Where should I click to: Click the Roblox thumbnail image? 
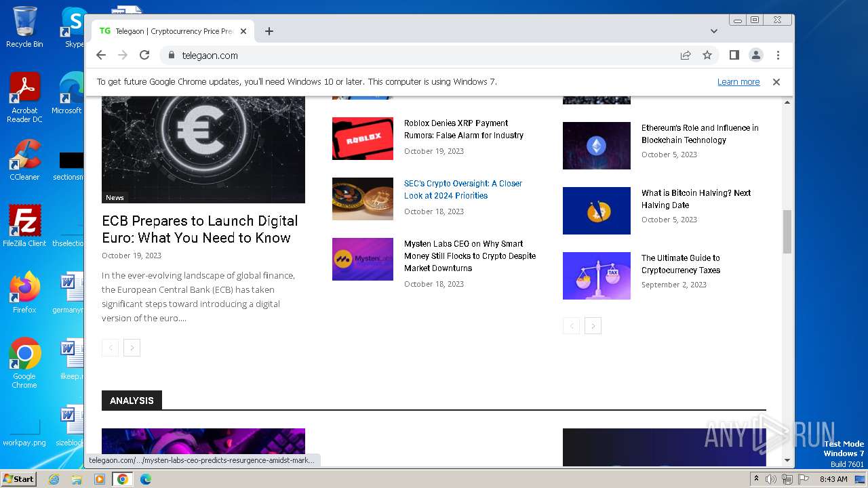pyautogui.click(x=363, y=138)
